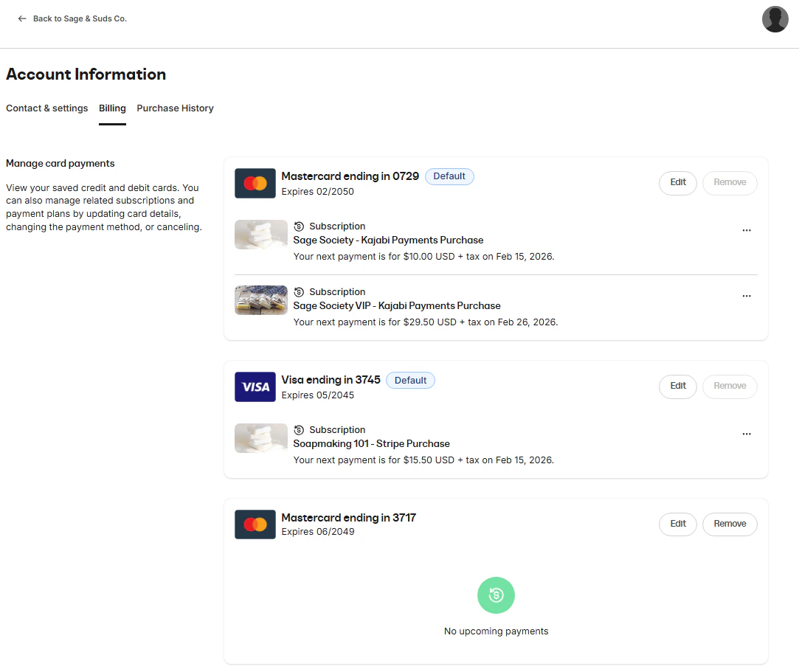Click the Visa card logo ending in 3745
Screen dimensions: 799x672
coord(255,387)
